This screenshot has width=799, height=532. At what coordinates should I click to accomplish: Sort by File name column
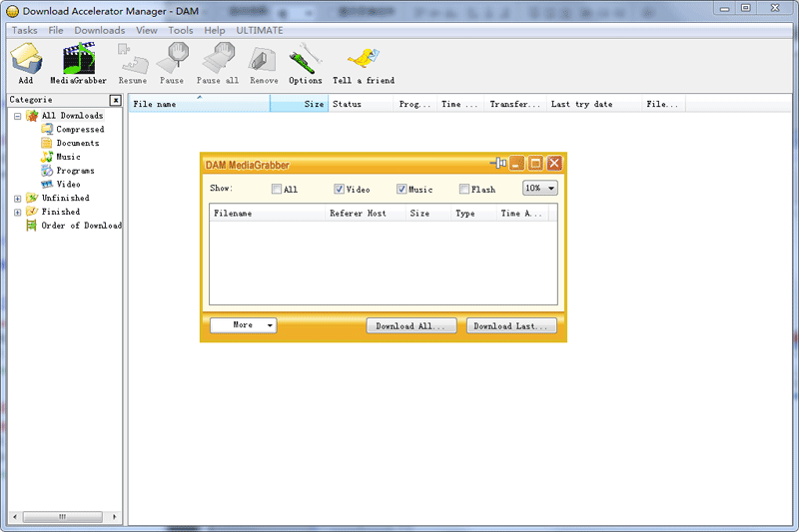[x=199, y=104]
